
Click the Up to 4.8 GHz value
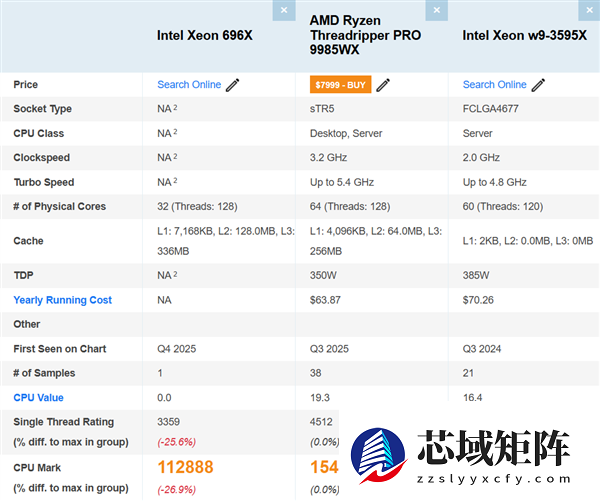pos(494,182)
